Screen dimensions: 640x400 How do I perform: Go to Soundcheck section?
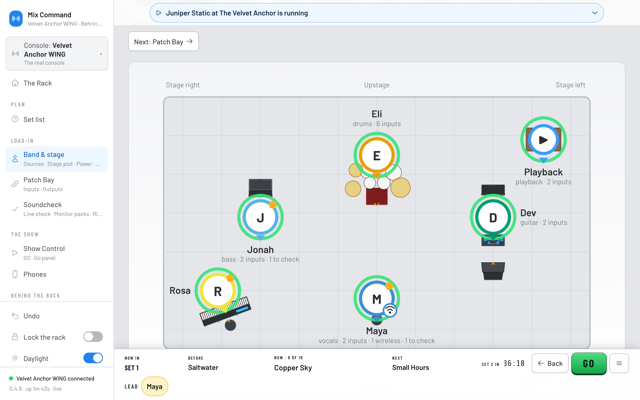pos(57,209)
